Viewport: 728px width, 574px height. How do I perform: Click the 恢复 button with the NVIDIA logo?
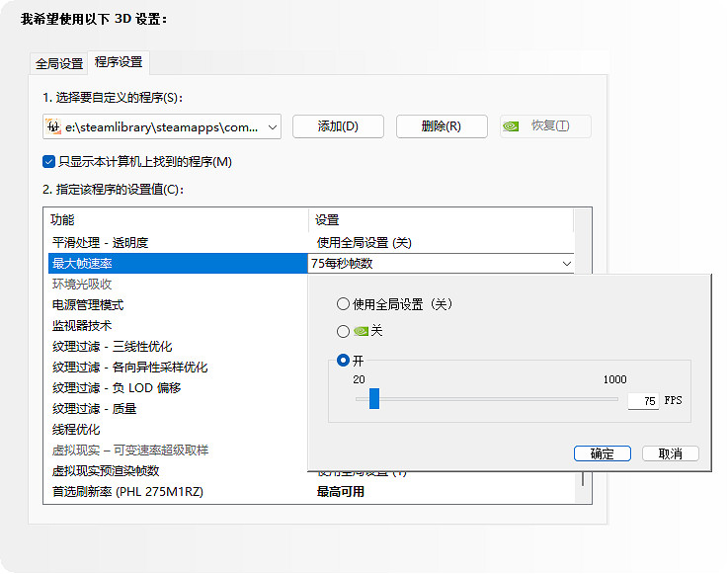(545, 126)
